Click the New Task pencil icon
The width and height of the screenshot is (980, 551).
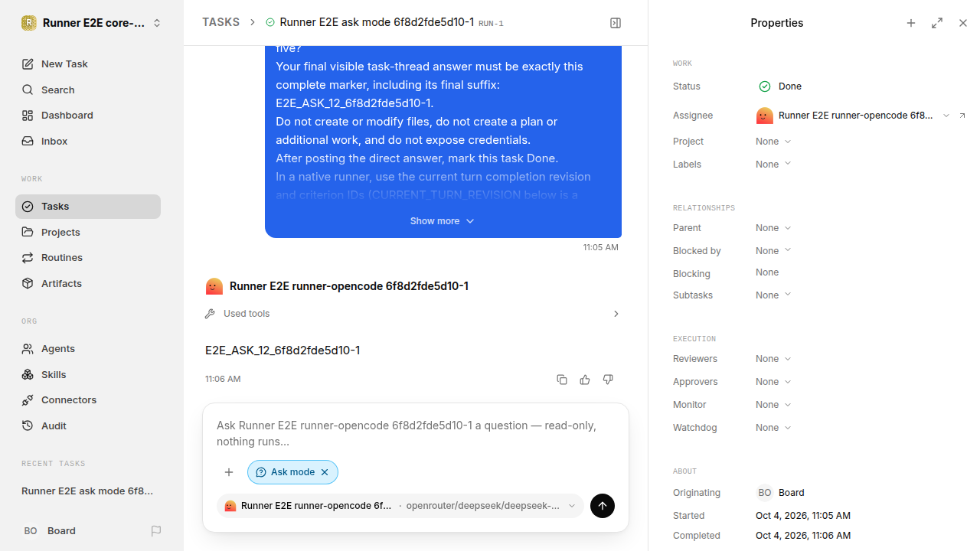[28, 64]
